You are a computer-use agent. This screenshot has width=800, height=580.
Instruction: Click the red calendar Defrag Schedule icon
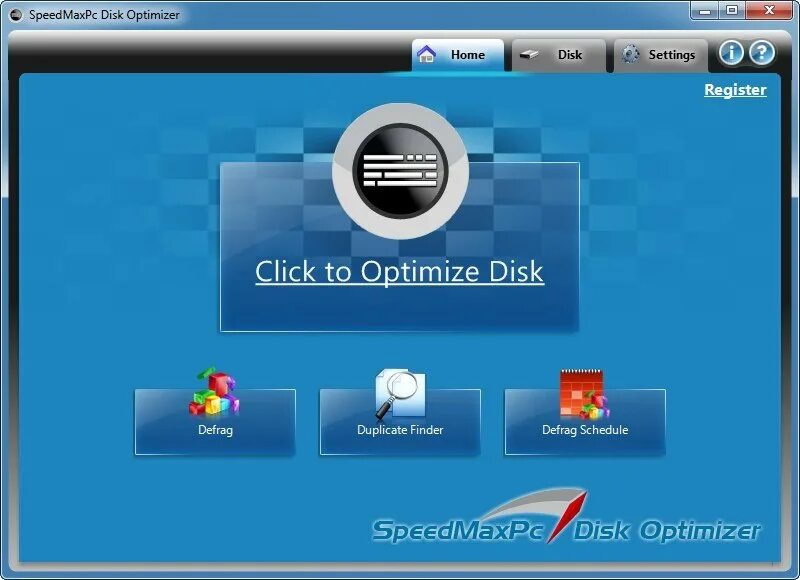[584, 394]
